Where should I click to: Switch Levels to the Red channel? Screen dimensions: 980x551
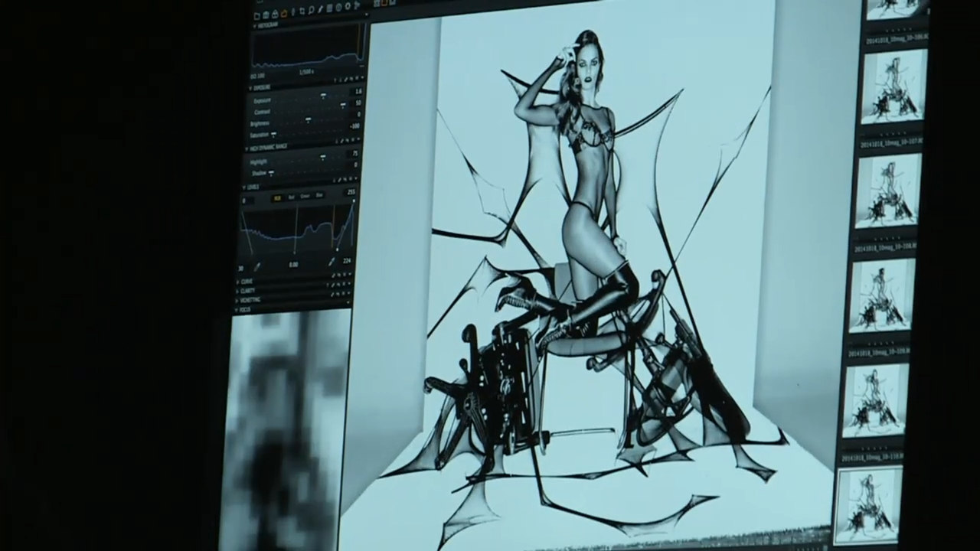tap(291, 197)
